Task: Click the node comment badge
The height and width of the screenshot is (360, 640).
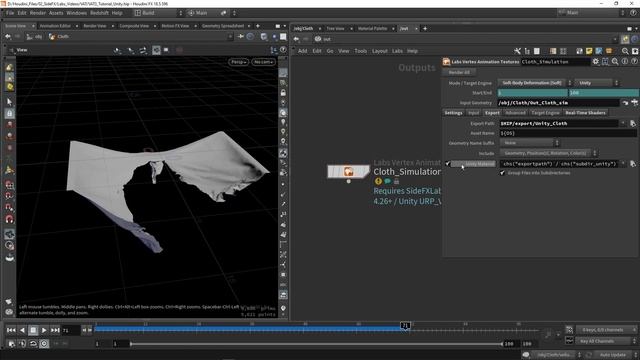Action: tap(387, 181)
